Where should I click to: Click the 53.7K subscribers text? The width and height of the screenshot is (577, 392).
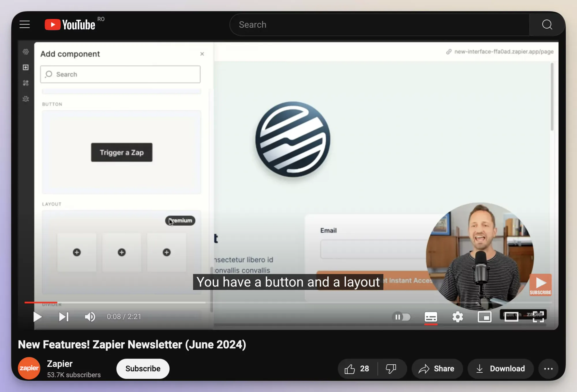pyautogui.click(x=74, y=375)
